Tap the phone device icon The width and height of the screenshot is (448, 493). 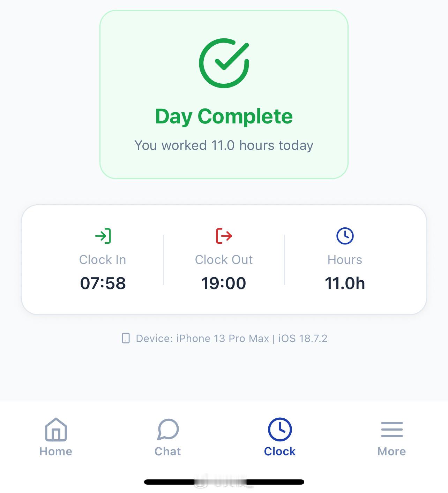[126, 338]
